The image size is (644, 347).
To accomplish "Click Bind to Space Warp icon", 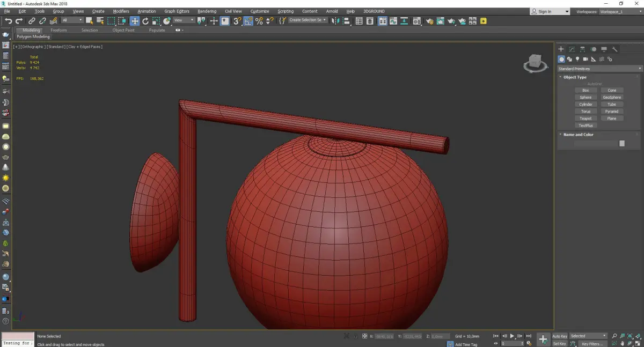I will (54, 21).
